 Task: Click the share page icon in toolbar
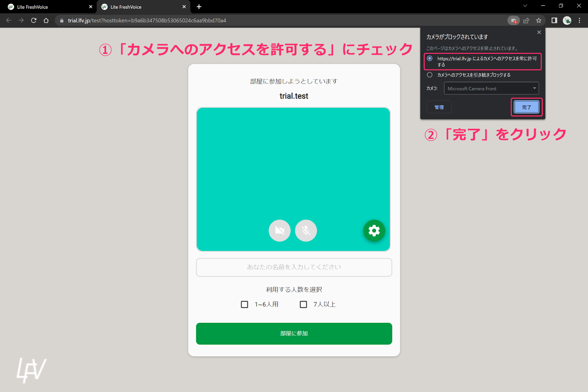click(x=526, y=21)
